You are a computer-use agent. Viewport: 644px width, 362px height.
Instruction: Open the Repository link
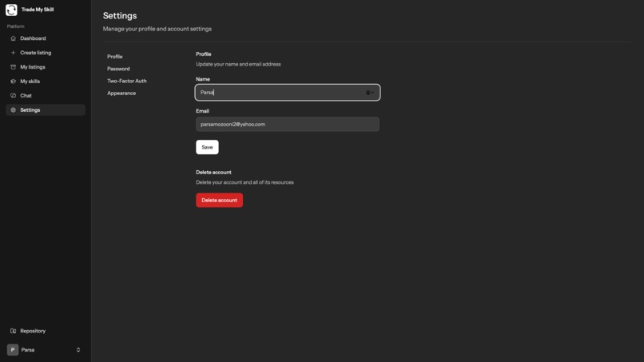[46, 331]
